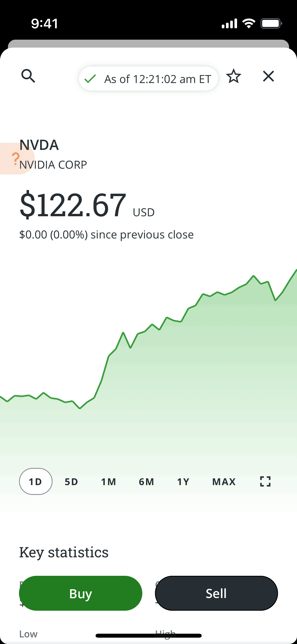Tap the green checkmark refresh icon

[90, 79]
